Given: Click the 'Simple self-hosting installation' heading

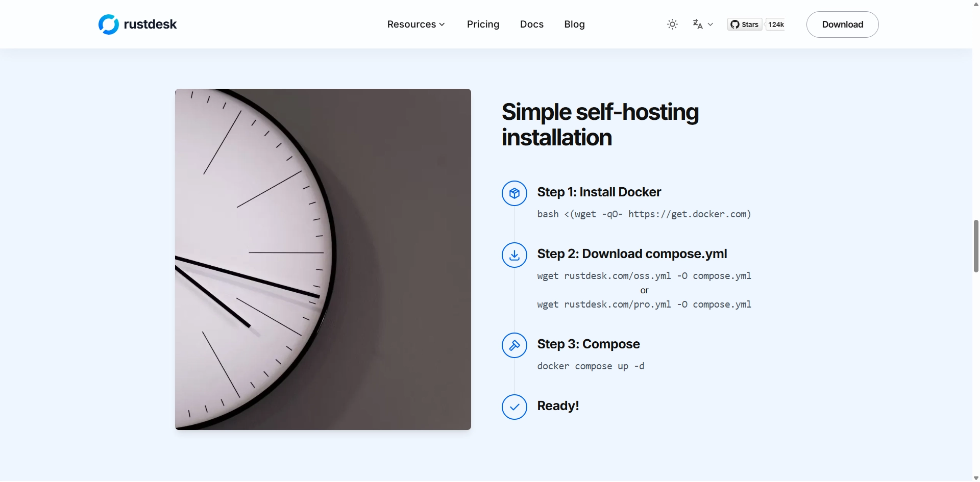Looking at the screenshot, I should coord(600,124).
